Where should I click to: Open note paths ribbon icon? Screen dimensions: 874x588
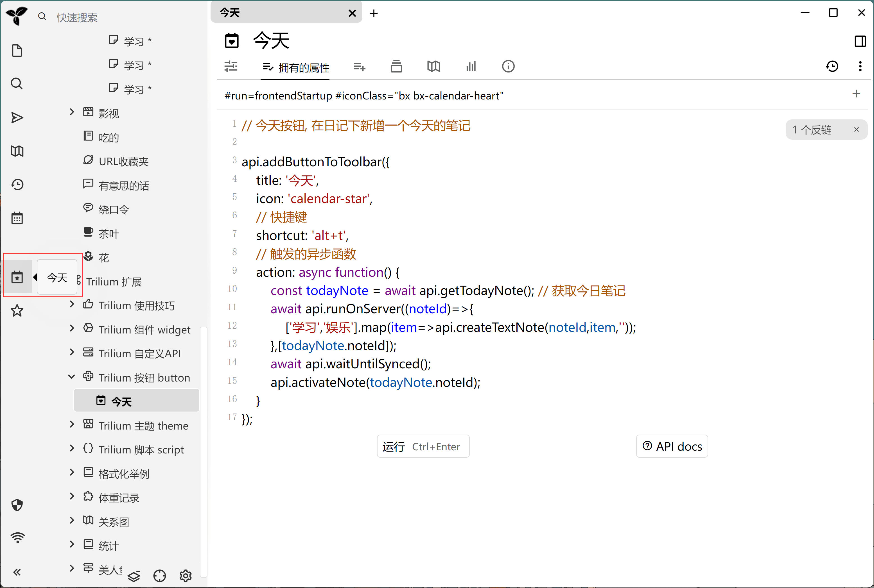click(396, 66)
